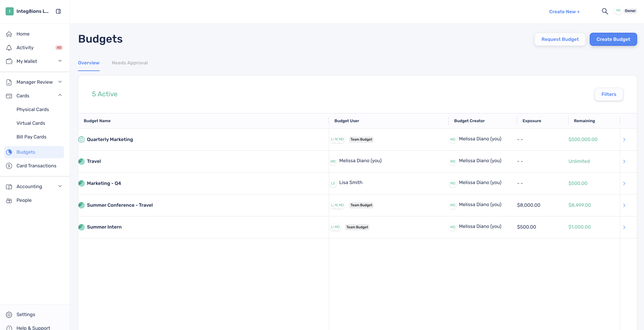
Task: Sort by Exposure column header
Action: (x=532, y=121)
